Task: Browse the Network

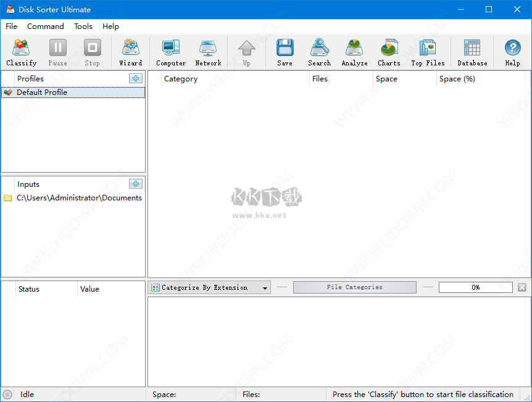Action: point(208,52)
